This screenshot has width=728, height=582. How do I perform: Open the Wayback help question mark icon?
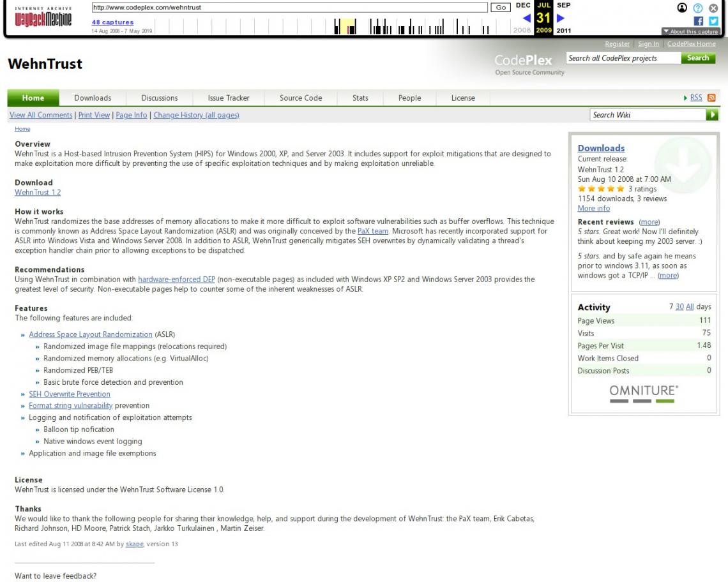[x=697, y=8]
